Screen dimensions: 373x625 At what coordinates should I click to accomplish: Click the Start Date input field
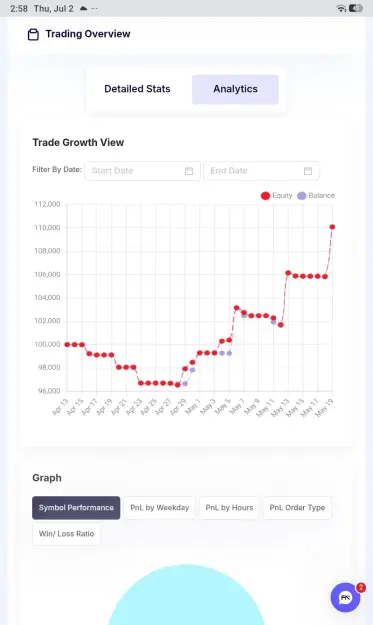(x=142, y=171)
